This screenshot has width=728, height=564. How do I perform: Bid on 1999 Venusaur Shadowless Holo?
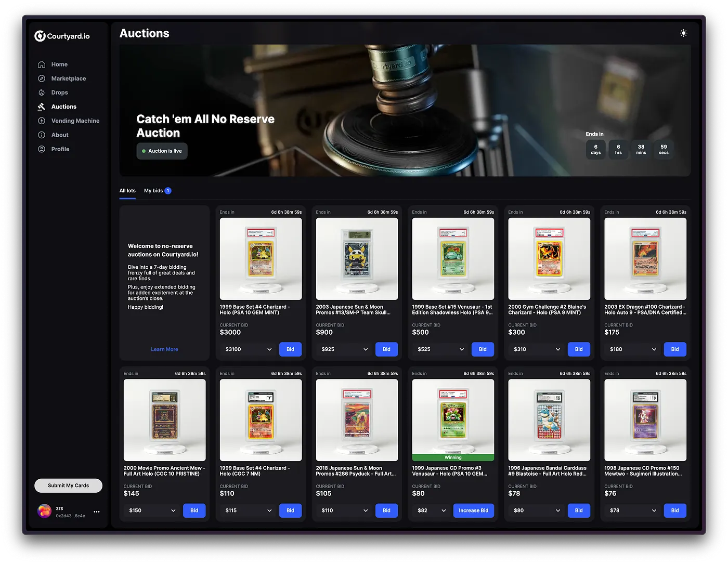tap(483, 349)
